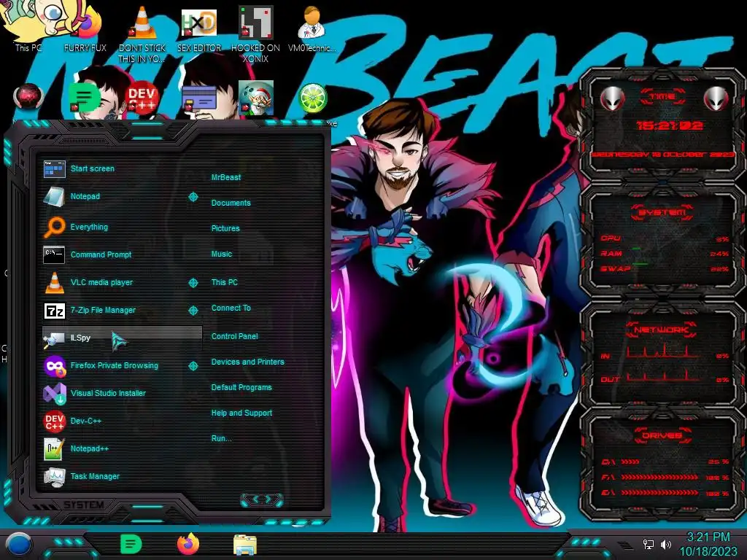
Task: Open Command Prompt in start menu
Action: pyautogui.click(x=122, y=254)
